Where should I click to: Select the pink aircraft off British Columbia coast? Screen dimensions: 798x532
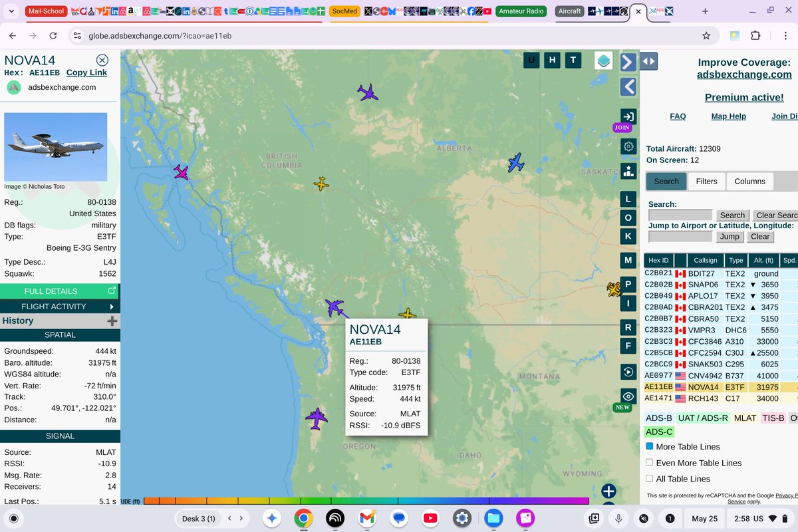[x=181, y=172]
